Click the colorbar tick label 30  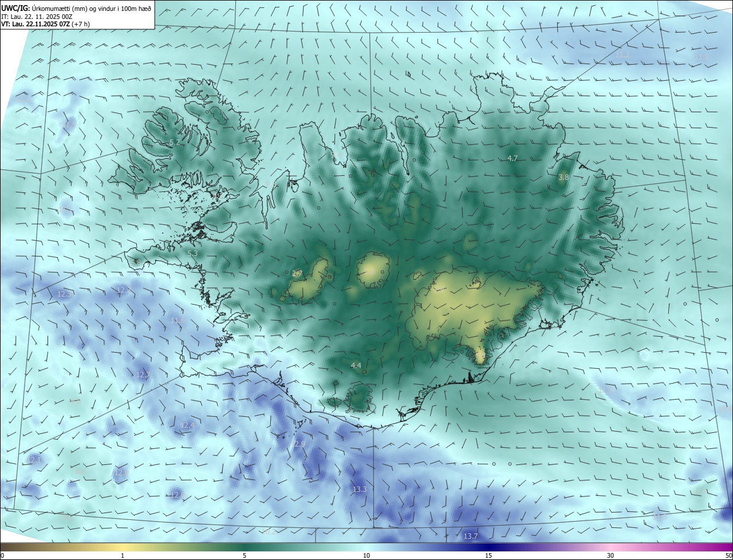coord(610,555)
